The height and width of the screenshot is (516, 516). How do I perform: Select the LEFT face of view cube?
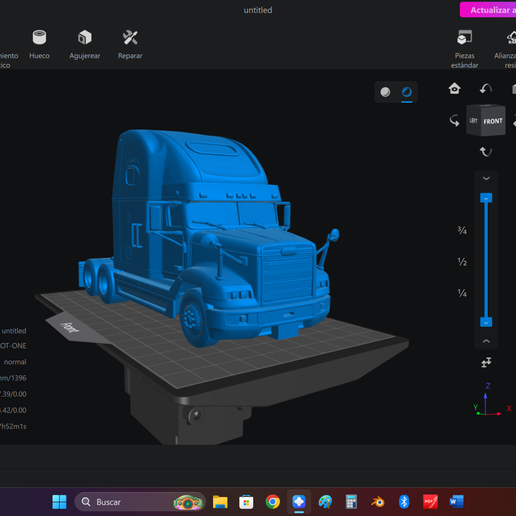[474, 121]
